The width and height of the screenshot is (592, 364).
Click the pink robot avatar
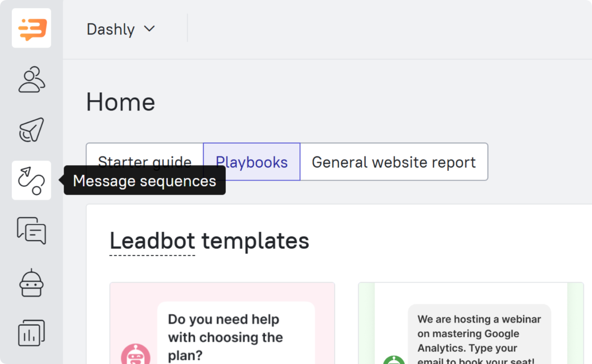pyautogui.click(x=135, y=355)
